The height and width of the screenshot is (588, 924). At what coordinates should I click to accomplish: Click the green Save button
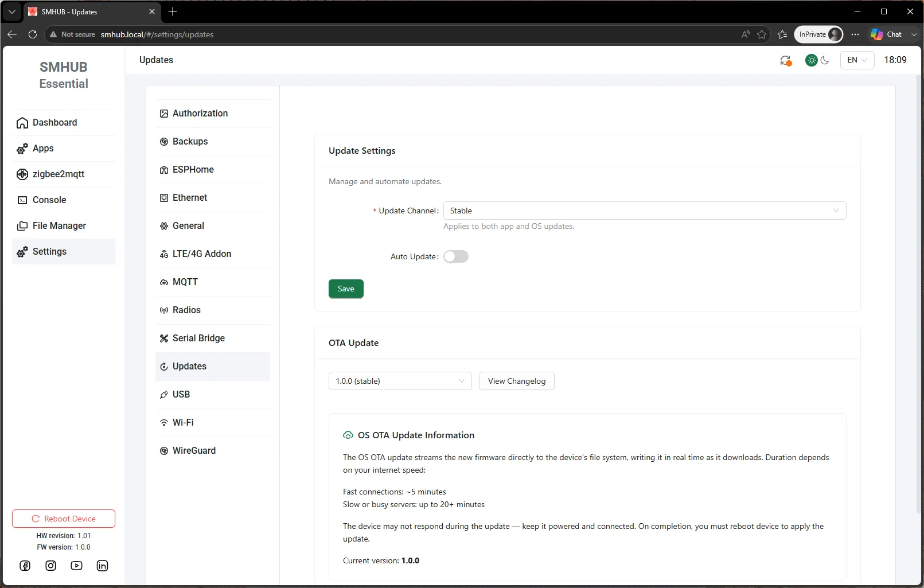click(346, 289)
